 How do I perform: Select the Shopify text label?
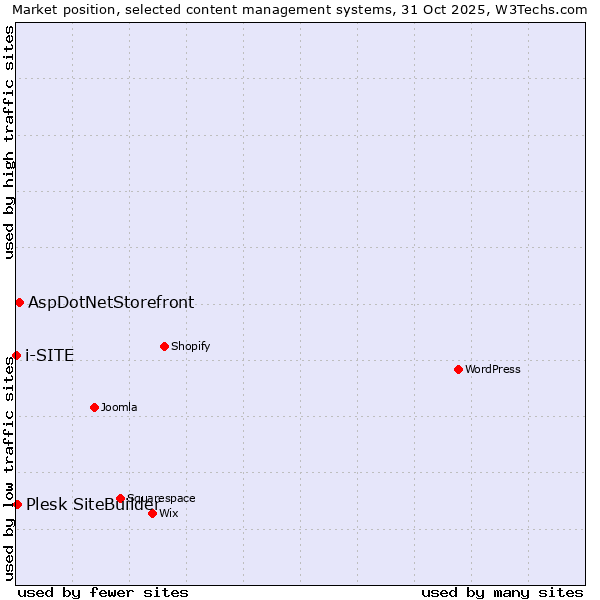[190, 346]
